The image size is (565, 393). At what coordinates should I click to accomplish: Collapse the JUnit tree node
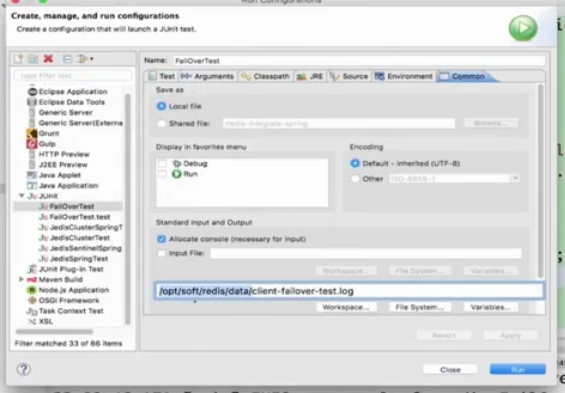[x=21, y=196]
